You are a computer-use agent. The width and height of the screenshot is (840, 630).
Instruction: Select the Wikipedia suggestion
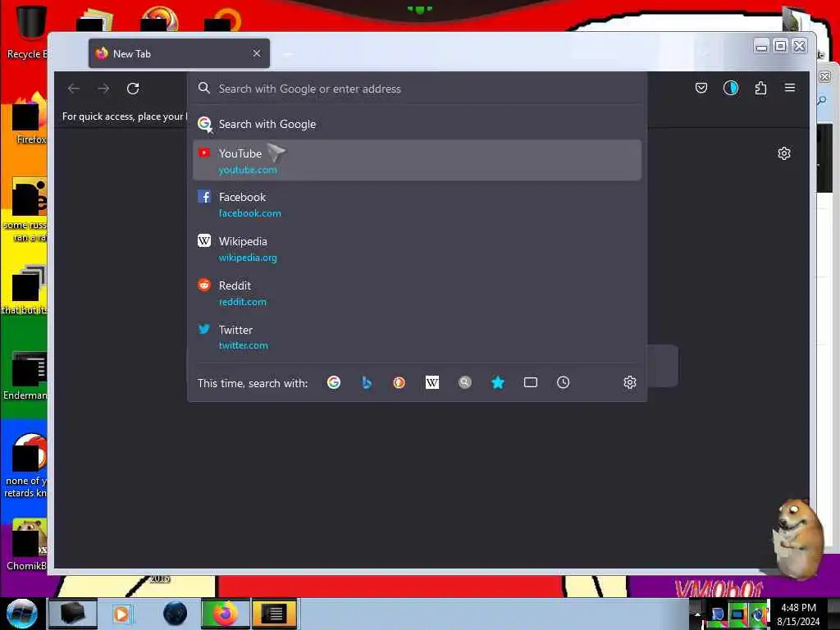tap(417, 249)
